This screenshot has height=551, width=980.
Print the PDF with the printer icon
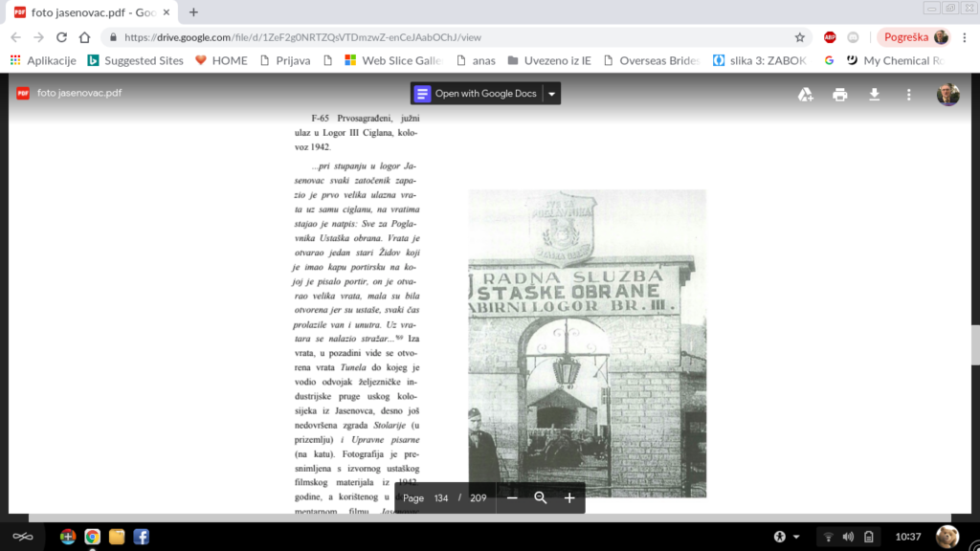840,94
